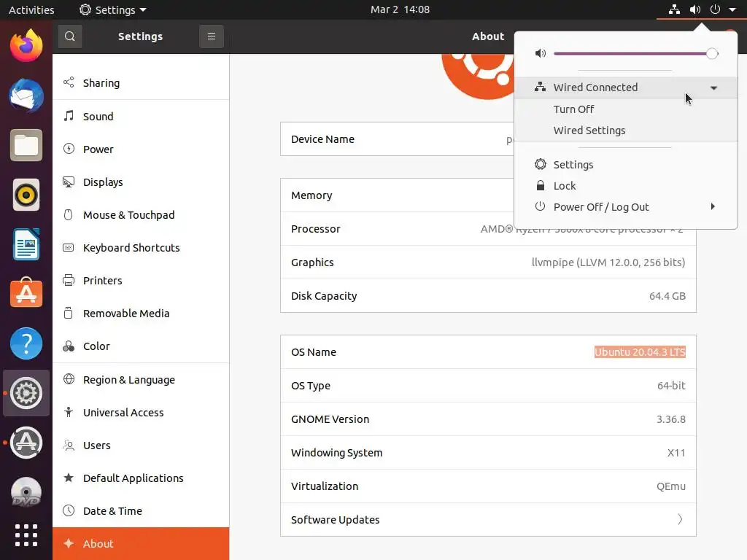Click the About star icon in sidebar
The width and height of the screenshot is (747, 560).
click(69, 543)
